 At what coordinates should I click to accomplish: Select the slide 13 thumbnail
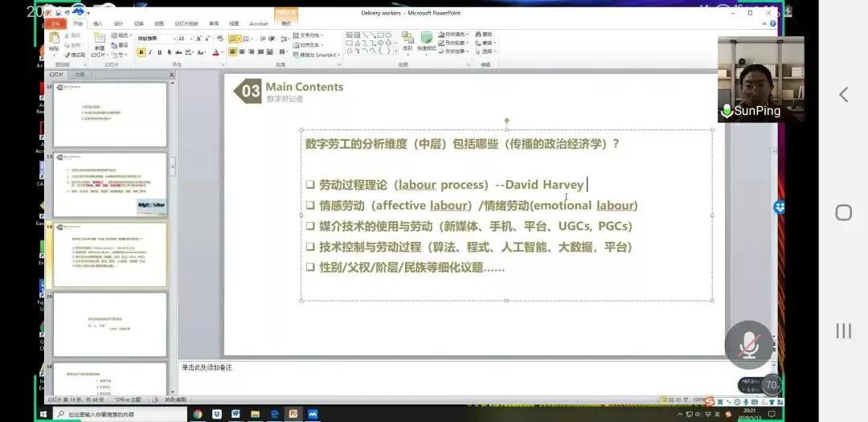click(110, 184)
